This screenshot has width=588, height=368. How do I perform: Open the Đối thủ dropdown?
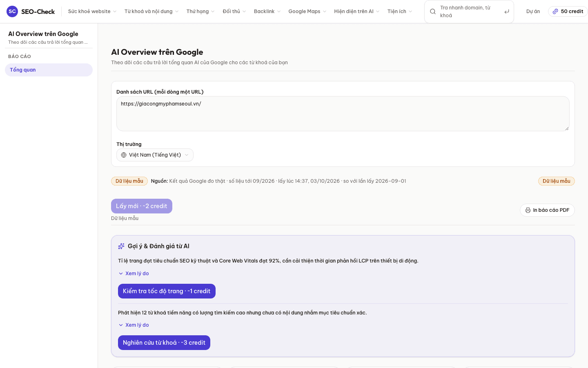tap(234, 11)
